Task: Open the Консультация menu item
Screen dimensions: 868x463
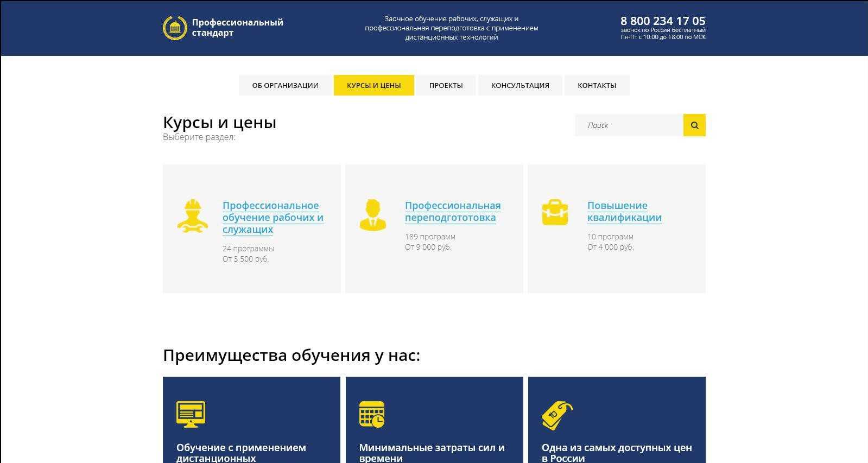Action: point(520,85)
